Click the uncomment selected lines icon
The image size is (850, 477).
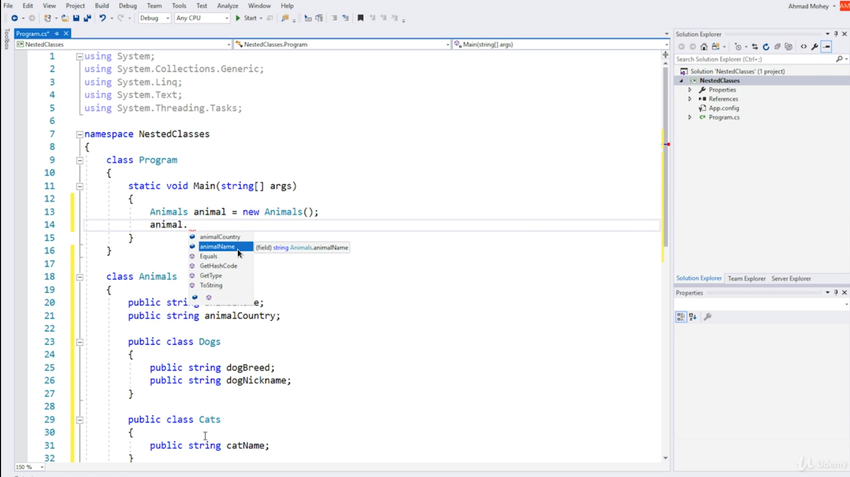[x=345, y=18]
